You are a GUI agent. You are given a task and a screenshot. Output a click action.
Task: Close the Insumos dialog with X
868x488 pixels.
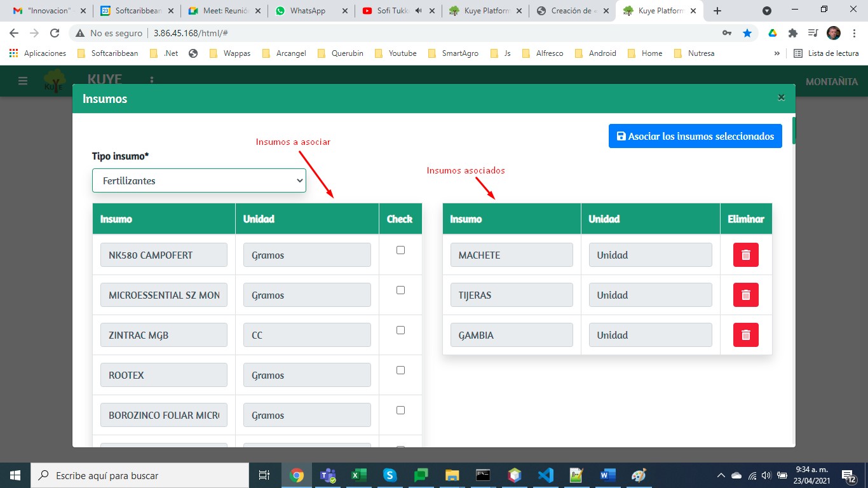coord(781,98)
